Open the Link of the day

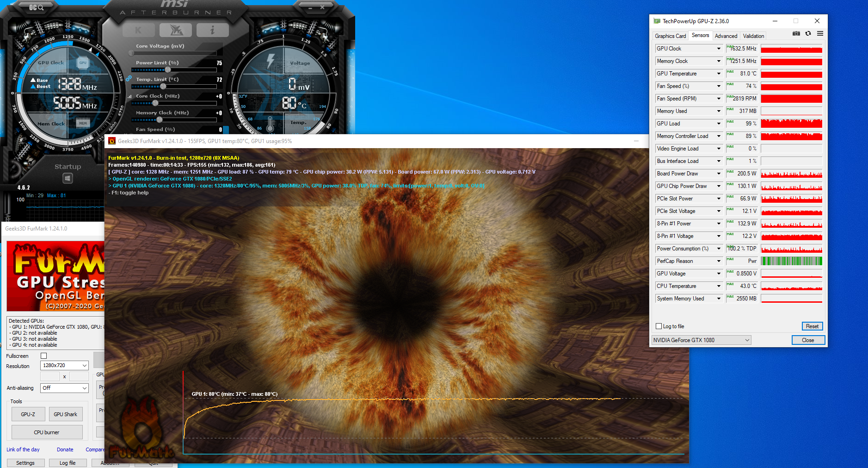tap(23, 449)
